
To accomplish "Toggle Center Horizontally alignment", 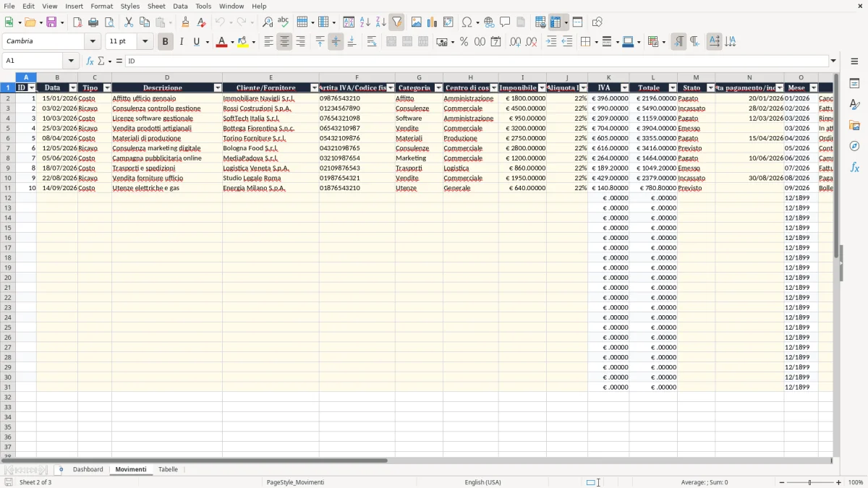I will coord(284,42).
